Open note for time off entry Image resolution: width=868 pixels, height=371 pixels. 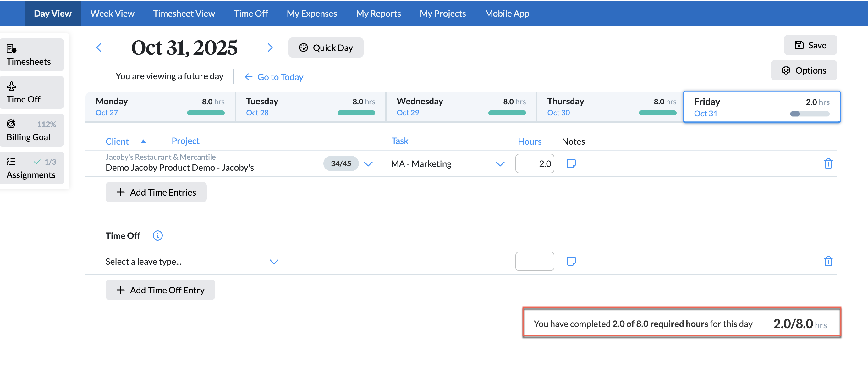[x=571, y=262]
